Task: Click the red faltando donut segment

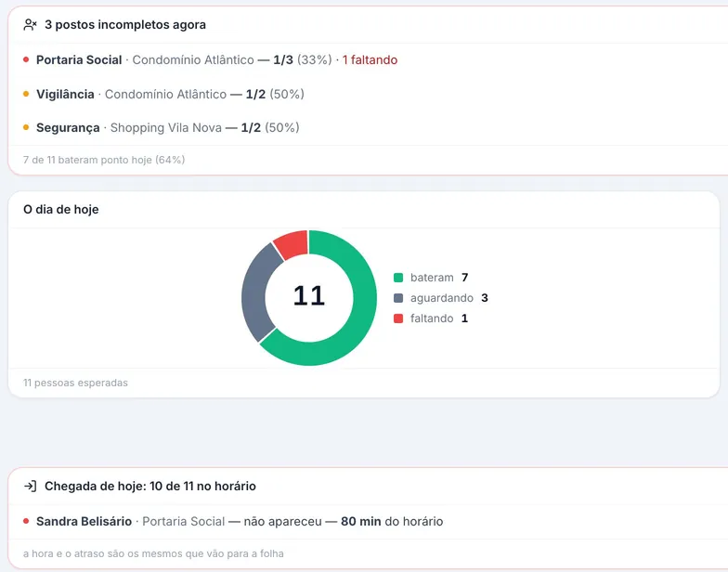Action: [x=293, y=243]
